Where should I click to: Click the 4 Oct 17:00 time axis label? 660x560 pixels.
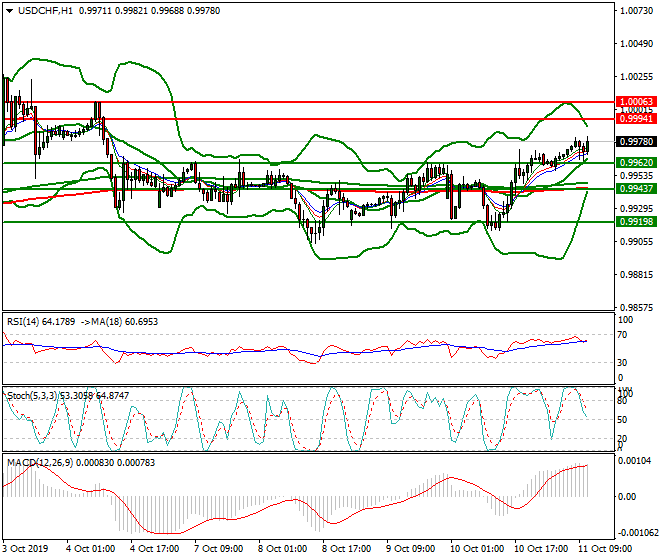154,549
